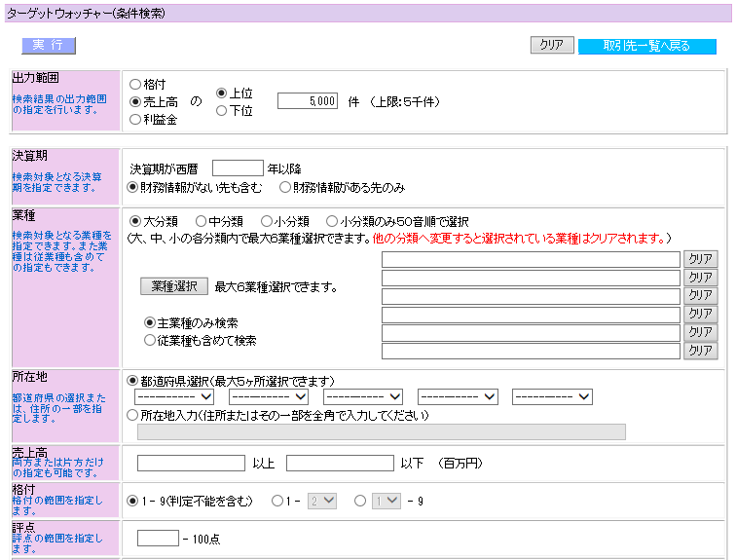This screenshot has width=736, height=560.
Task: Select 利益金 output range radio
Action: click(x=135, y=120)
